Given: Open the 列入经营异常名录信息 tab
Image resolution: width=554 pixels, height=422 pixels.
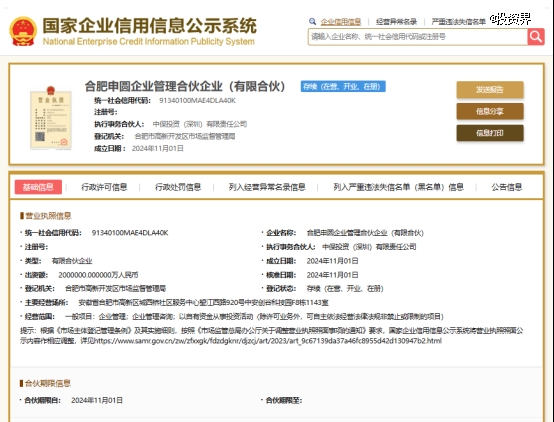Looking at the screenshot, I should [x=267, y=187].
